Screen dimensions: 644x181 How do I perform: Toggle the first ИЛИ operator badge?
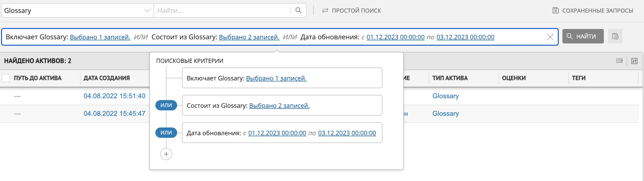tap(166, 105)
